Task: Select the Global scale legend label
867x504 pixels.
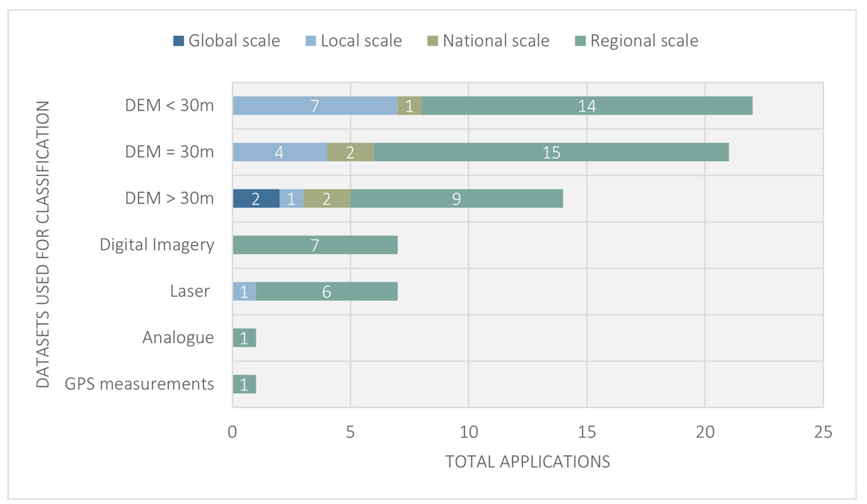Action: (234, 41)
